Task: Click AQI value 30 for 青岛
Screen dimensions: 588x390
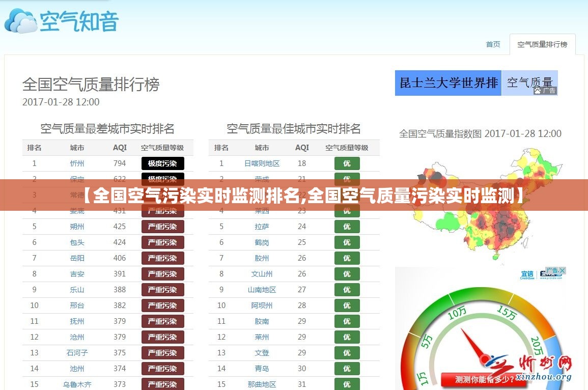Action: (302, 368)
